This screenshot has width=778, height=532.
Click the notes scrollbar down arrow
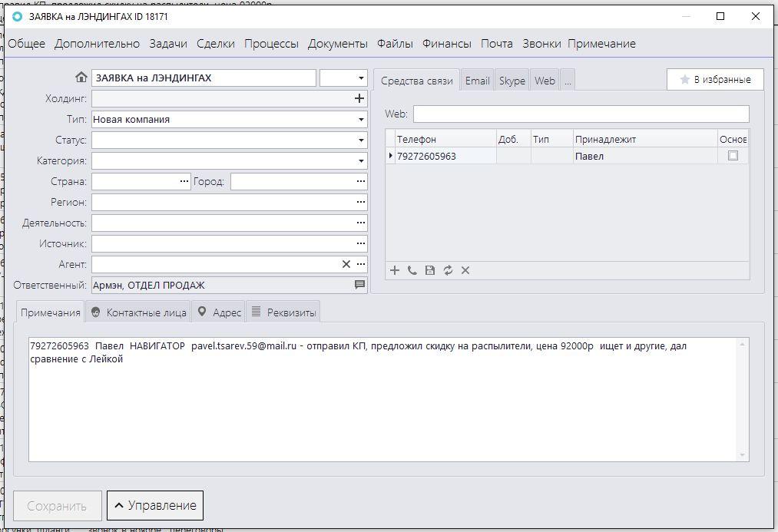point(742,455)
